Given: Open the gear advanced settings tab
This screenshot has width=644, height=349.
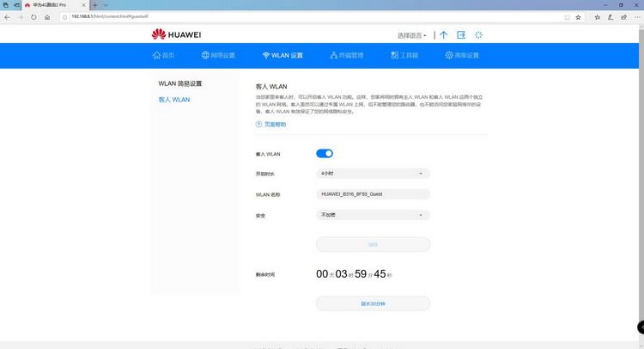Looking at the screenshot, I should click(x=462, y=55).
